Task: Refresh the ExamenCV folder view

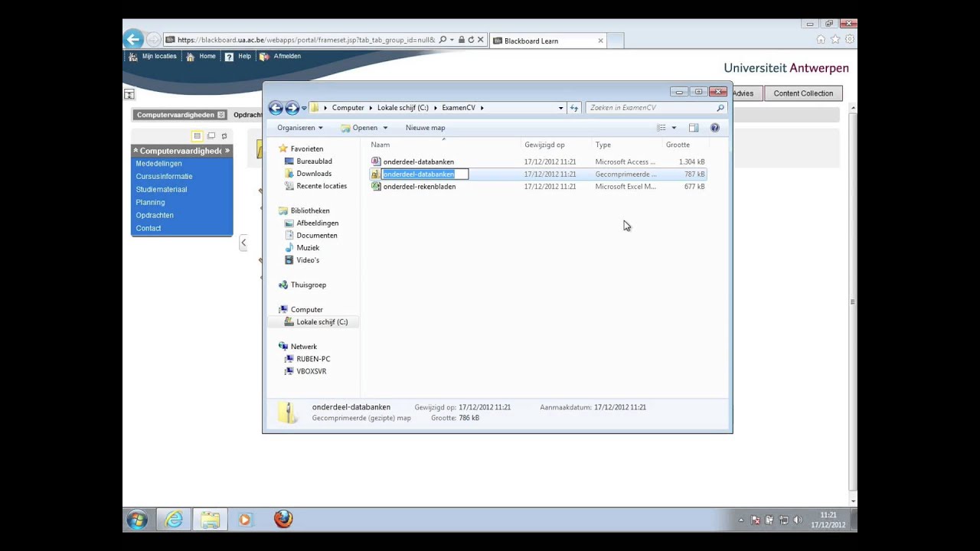Action: coord(574,108)
